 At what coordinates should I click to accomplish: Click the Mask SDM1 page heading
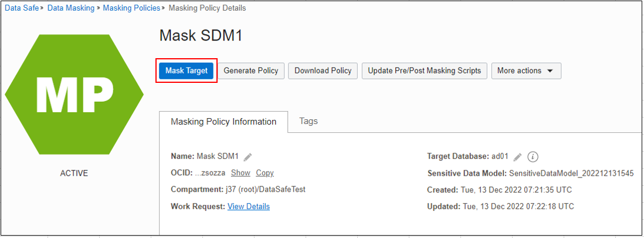(x=201, y=36)
